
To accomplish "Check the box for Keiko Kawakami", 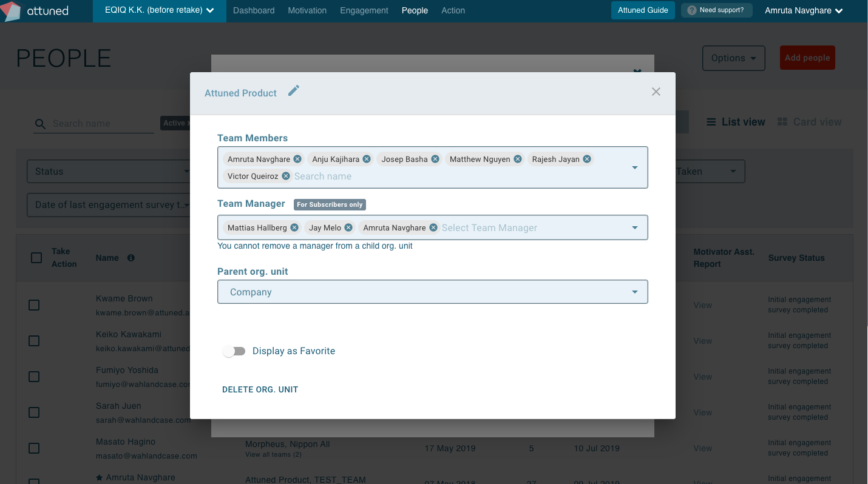I will pos(34,341).
